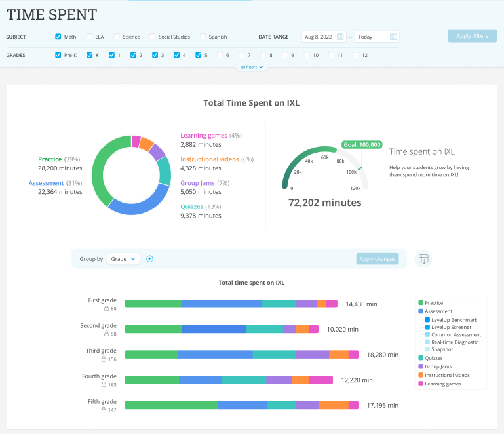Click the Practice legend color swatch
Screen dimensions: 504x434
421,302
